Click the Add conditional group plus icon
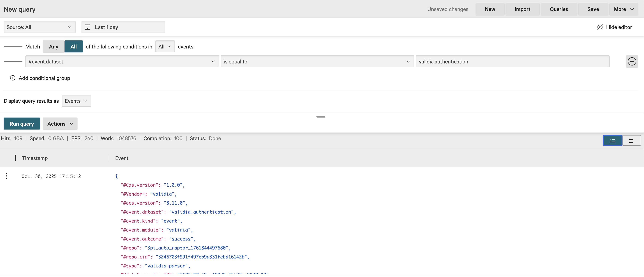644x277 pixels. point(13,78)
